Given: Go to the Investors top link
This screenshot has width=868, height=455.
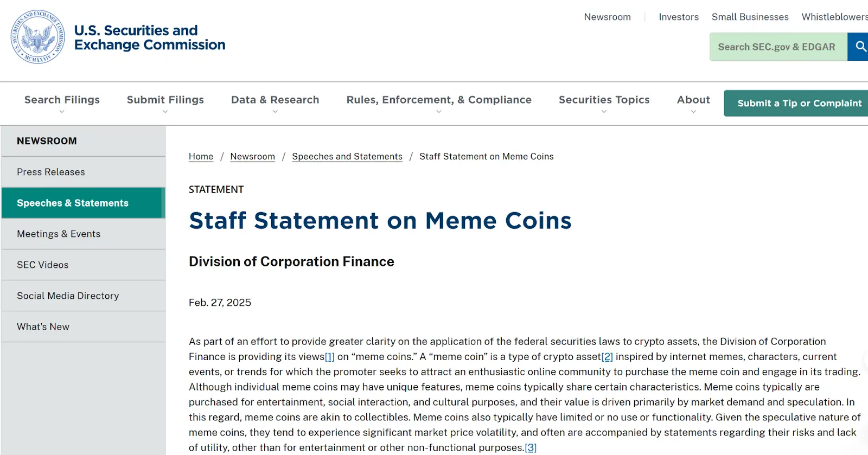Looking at the screenshot, I should (679, 17).
